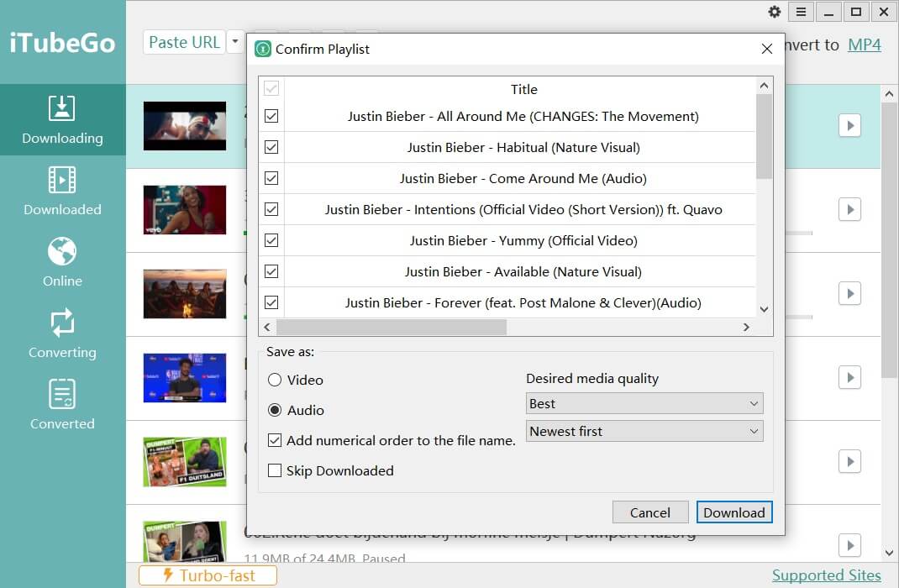Click playlist horizontal scroll left arrow
Image resolution: width=899 pixels, height=588 pixels.
266,327
